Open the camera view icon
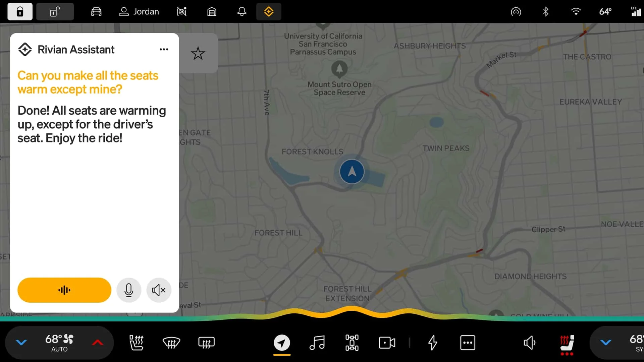 387,343
